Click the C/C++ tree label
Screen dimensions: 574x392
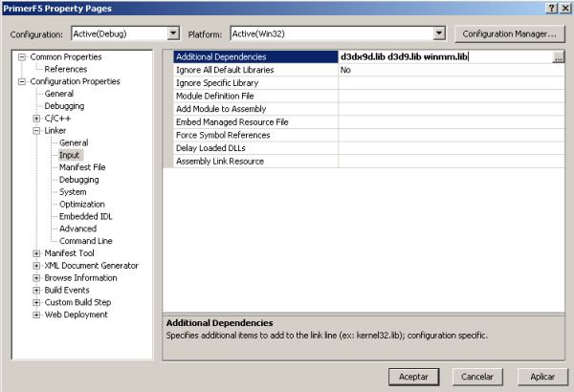(57, 119)
